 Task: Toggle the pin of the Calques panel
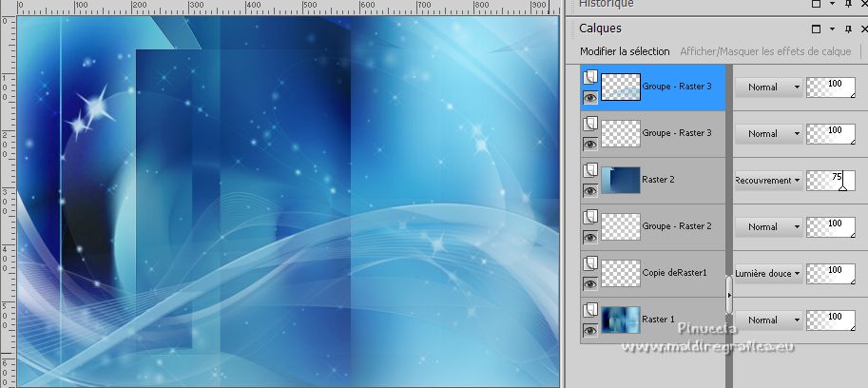click(x=848, y=29)
